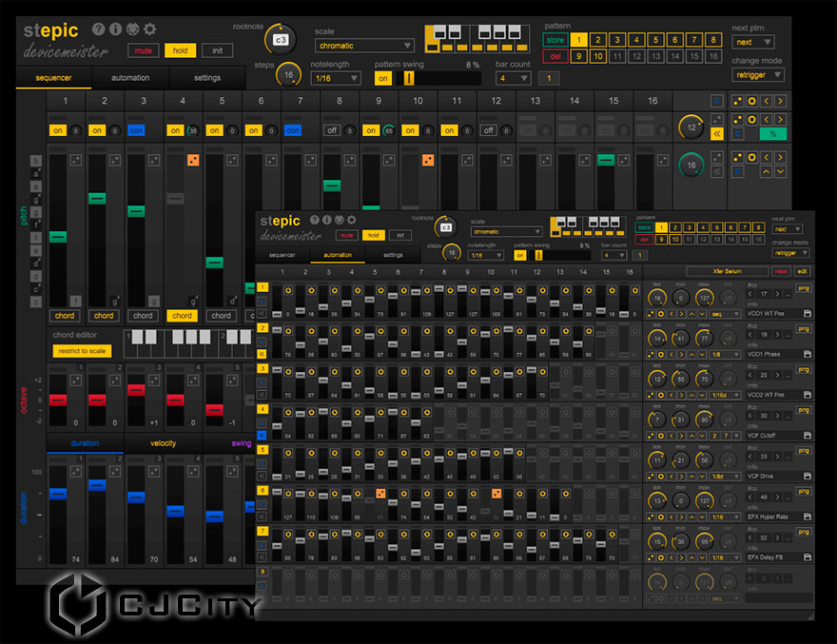Screen dimensions: 837x644
Task: Open the retrigger change mode dropdown in back window
Action: click(757, 75)
